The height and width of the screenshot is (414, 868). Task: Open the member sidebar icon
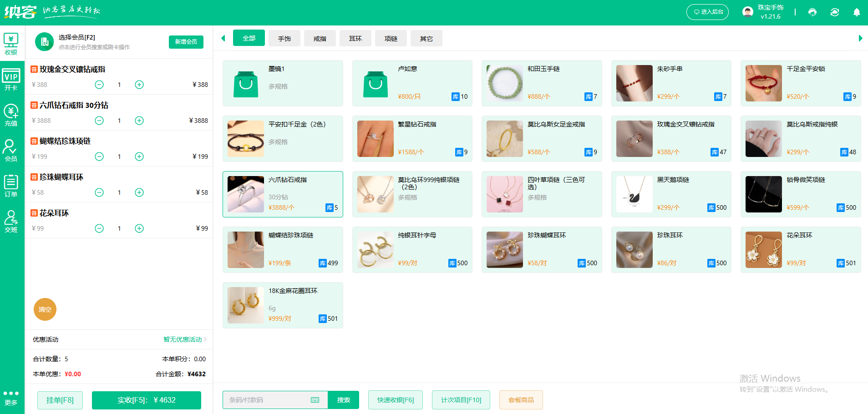(x=11, y=151)
